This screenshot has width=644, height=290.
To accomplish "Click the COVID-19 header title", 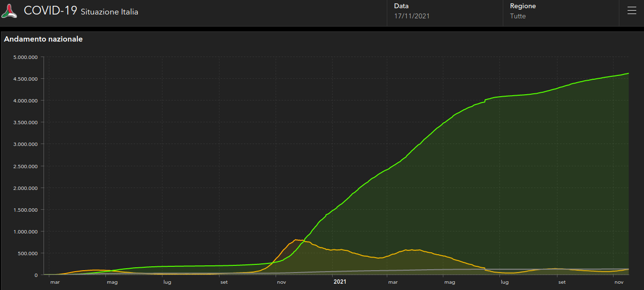I will pyautogui.click(x=50, y=11).
